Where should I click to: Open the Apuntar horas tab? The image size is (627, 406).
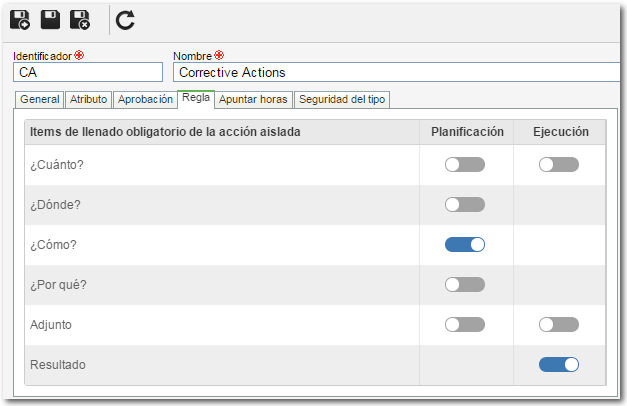(x=253, y=99)
